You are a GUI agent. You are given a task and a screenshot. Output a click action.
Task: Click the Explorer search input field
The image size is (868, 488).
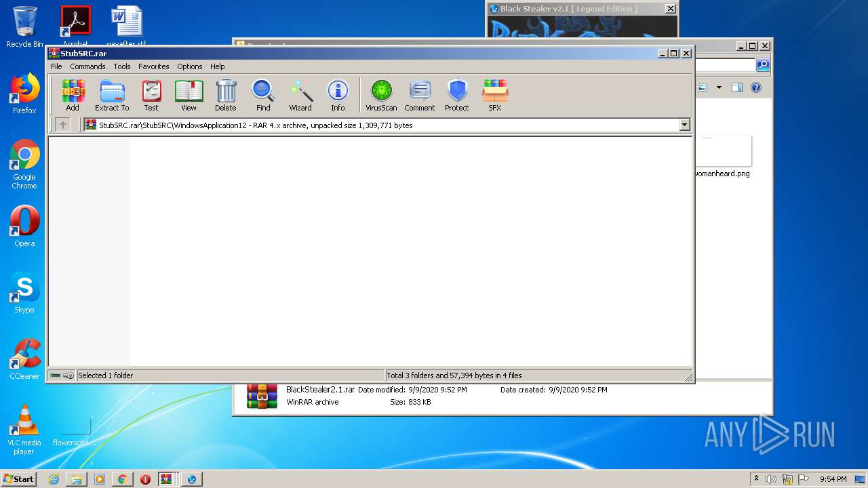725,65
